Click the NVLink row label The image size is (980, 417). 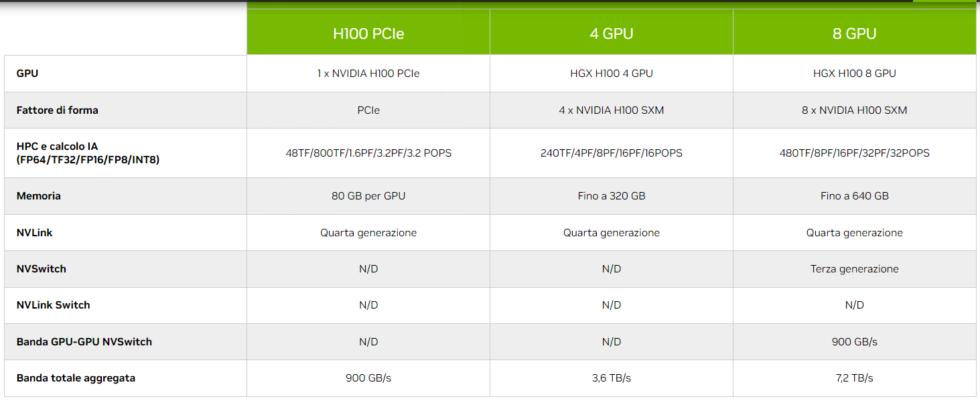pyautogui.click(x=35, y=232)
